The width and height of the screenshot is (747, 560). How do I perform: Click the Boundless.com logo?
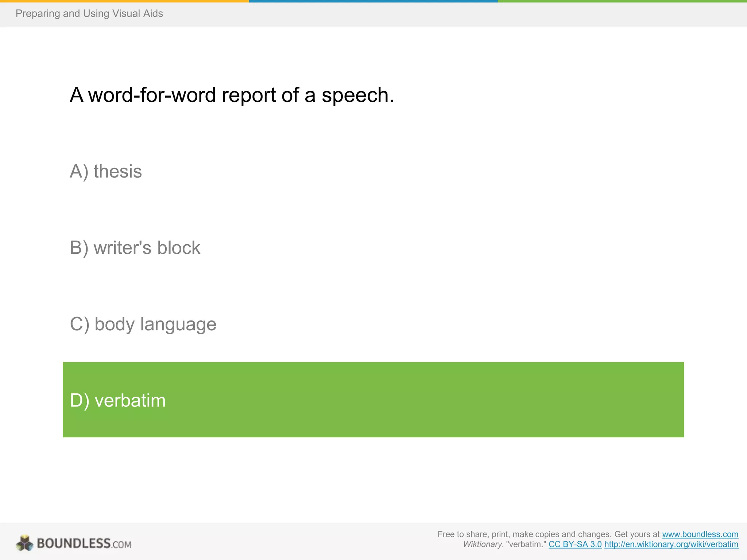click(74, 543)
